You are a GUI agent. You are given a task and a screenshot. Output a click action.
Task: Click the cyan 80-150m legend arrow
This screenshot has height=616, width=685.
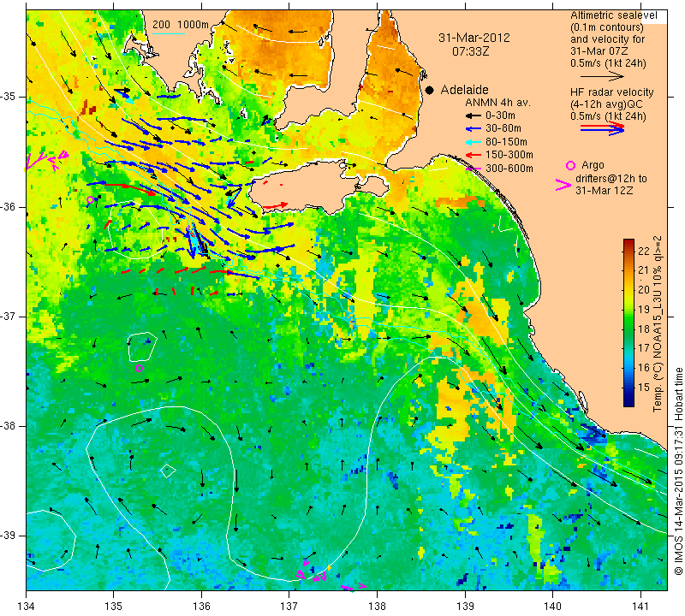click(474, 142)
